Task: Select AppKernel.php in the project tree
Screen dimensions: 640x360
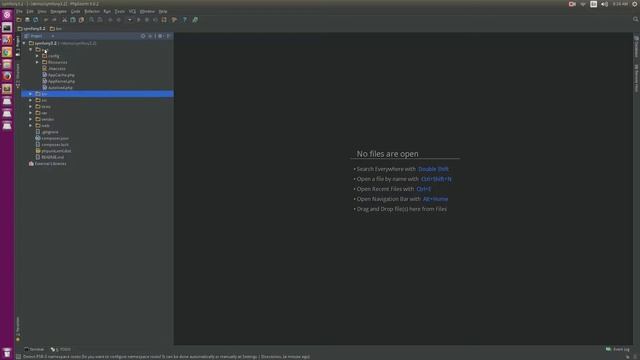Action: pos(61,81)
